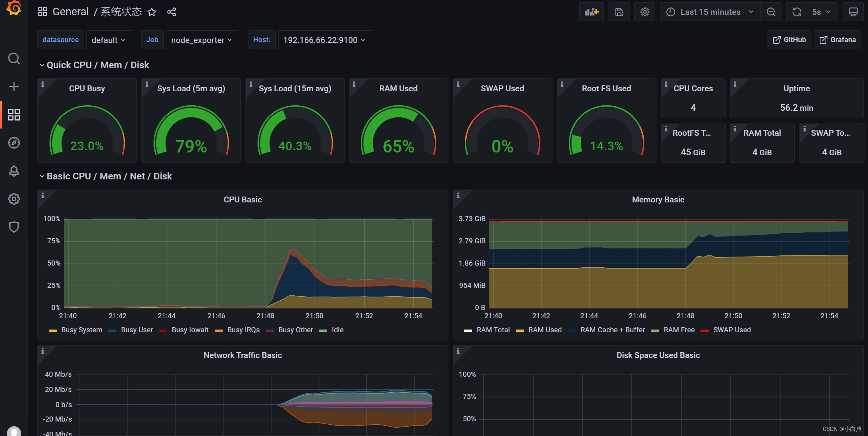The width and height of the screenshot is (868, 436).
Task: Open the 5s refresh interval dropdown
Action: [822, 12]
